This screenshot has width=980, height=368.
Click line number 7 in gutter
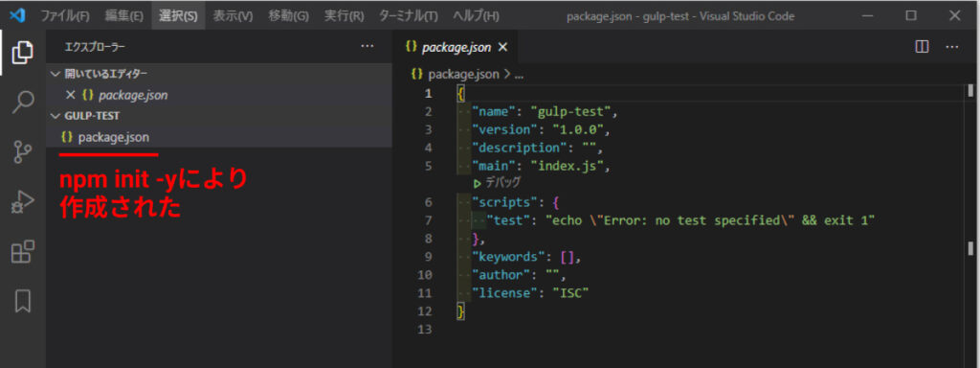point(428,220)
